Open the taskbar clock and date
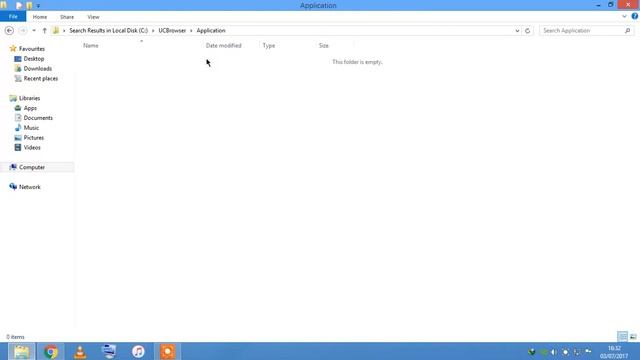640x360 pixels. 613,352
